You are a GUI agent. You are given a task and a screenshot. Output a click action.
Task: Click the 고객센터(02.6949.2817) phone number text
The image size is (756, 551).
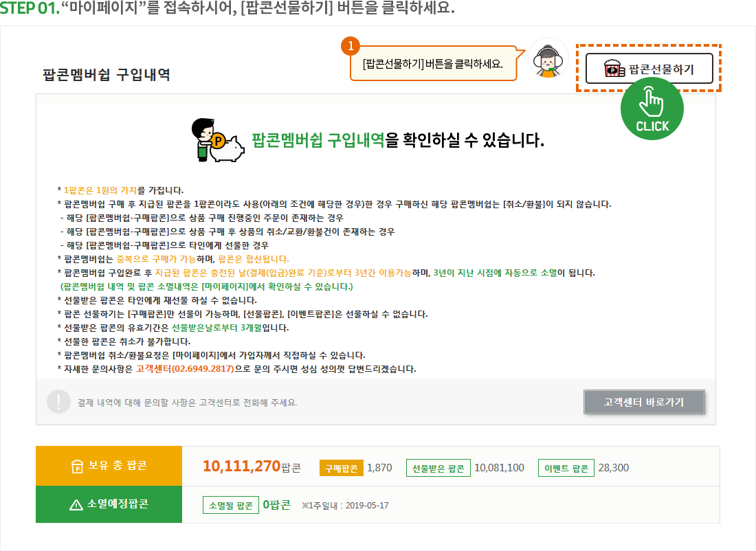pyautogui.click(x=184, y=369)
